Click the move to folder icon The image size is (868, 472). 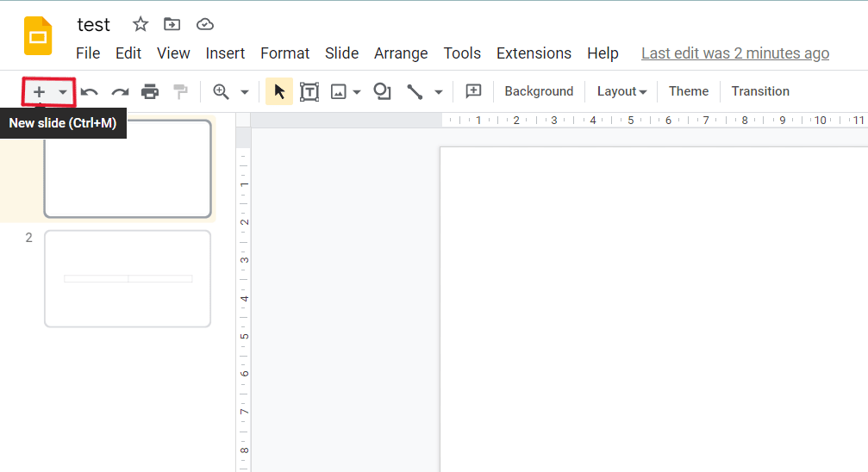pyautogui.click(x=172, y=24)
